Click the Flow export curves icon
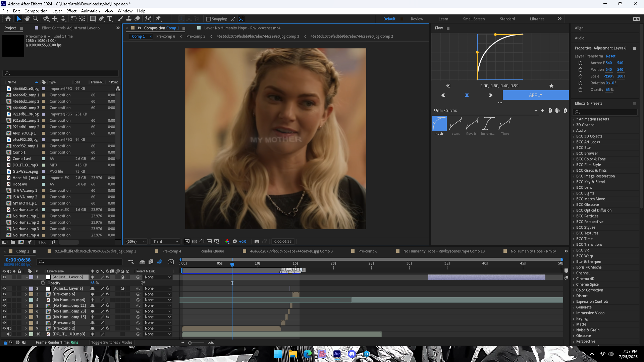This screenshot has height=362, width=644. click(557, 111)
